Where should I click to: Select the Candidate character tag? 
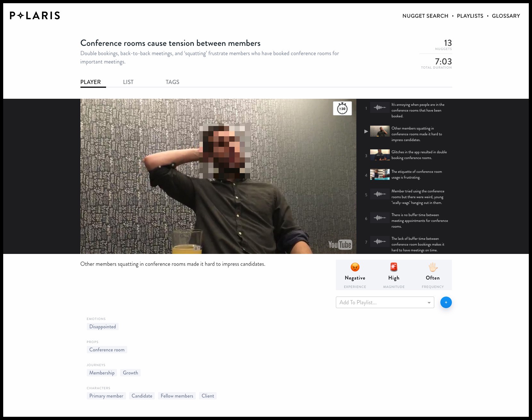click(142, 396)
